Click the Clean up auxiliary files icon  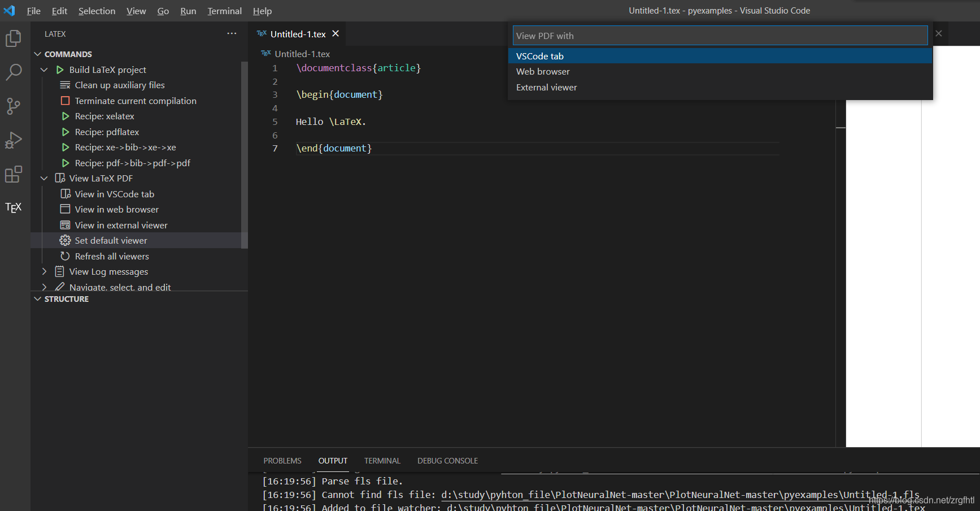point(66,85)
